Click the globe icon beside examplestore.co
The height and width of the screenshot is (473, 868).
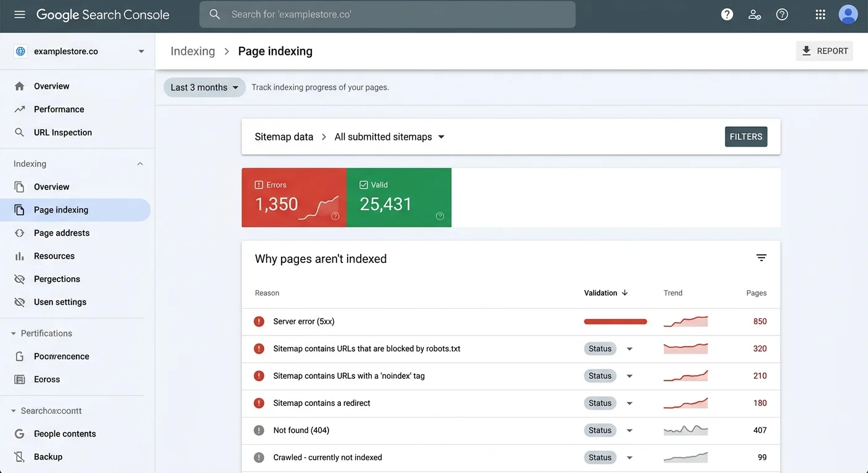coord(21,51)
